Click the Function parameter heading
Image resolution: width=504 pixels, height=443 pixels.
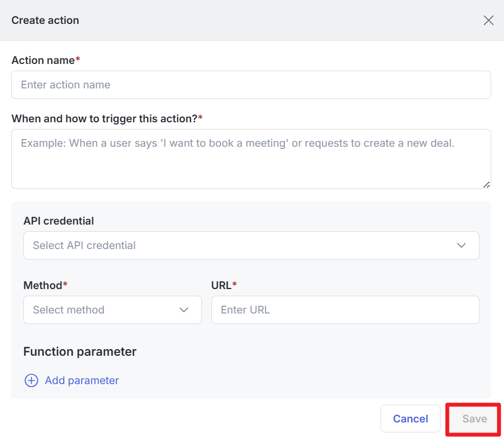[80, 351]
